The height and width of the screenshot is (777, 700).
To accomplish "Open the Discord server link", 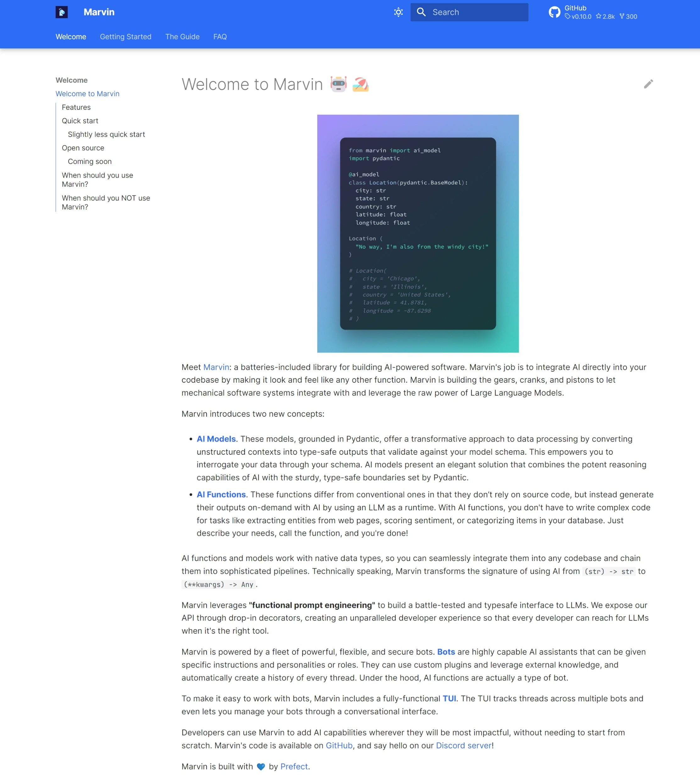I will pyautogui.click(x=464, y=746).
